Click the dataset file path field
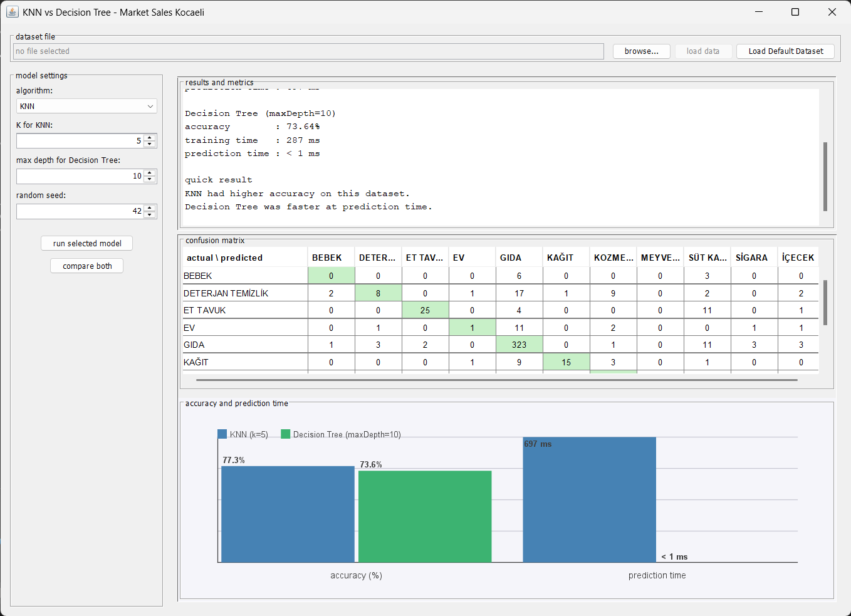Image resolution: width=851 pixels, height=616 pixels. click(308, 51)
